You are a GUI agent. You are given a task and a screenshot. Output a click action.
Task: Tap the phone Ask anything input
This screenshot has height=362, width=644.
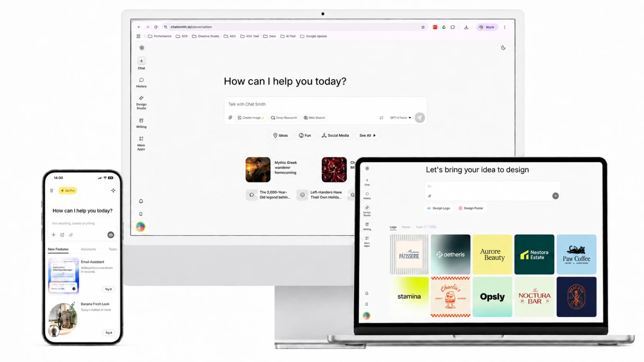83,223
